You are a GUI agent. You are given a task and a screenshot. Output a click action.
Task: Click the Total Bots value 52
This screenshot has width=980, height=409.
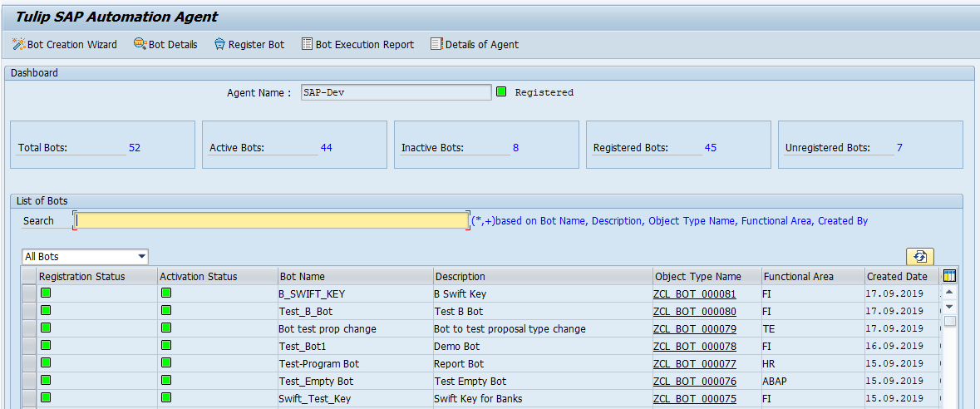pos(135,148)
